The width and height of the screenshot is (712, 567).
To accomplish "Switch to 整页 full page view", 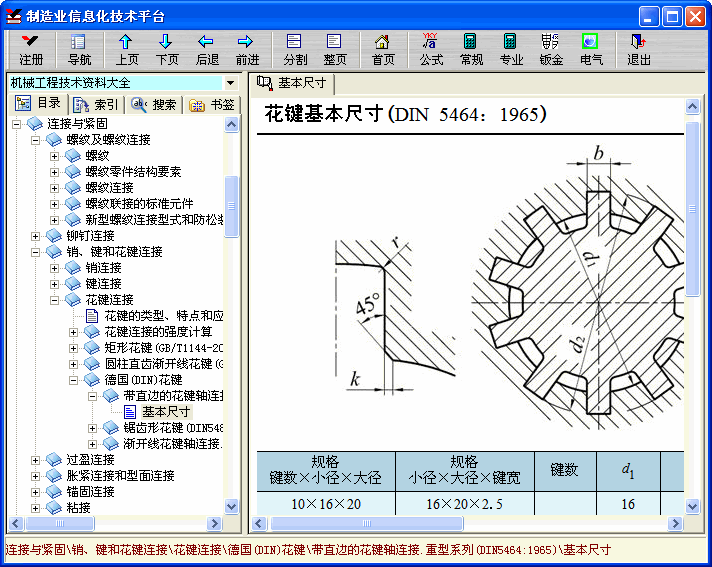I will (x=335, y=49).
